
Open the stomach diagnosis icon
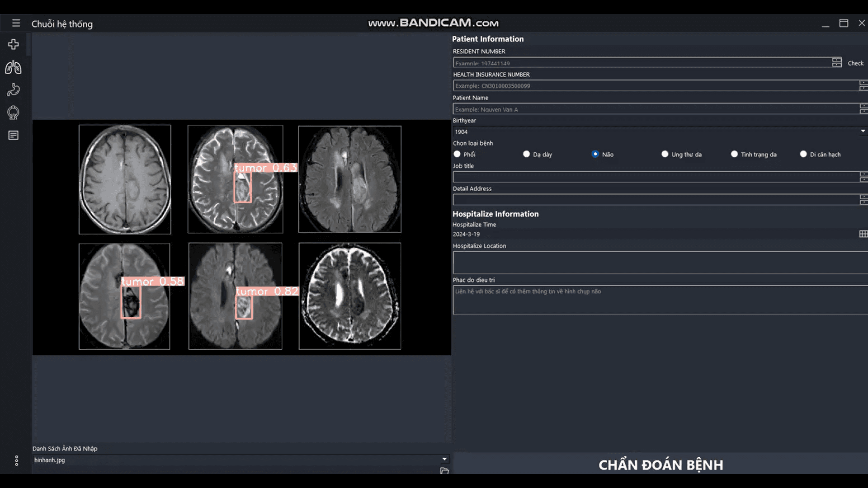click(x=14, y=90)
